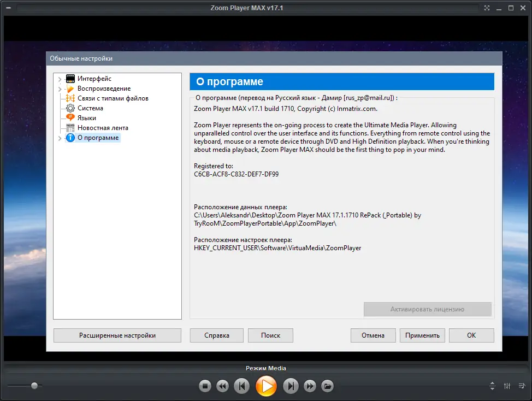Click the fast forward button

(310, 386)
